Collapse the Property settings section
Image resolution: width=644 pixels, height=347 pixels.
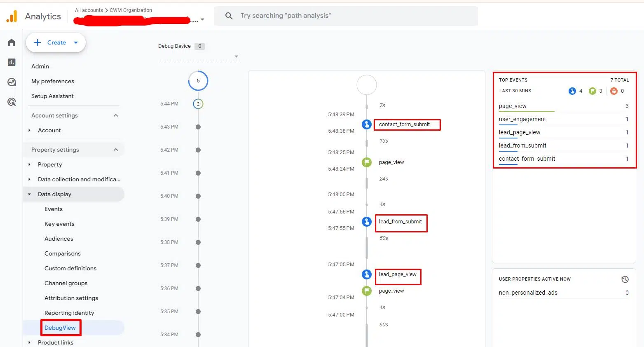[x=116, y=150]
